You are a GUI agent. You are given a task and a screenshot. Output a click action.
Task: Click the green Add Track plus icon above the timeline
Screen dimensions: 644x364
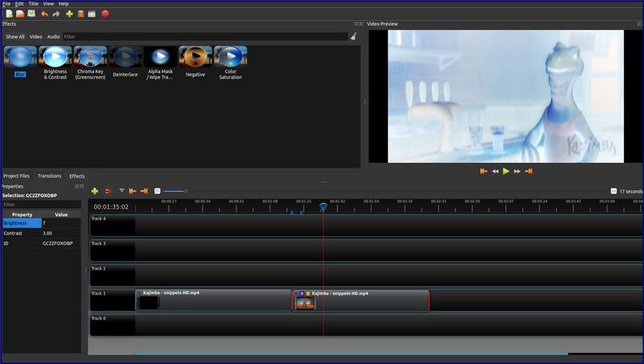94,191
